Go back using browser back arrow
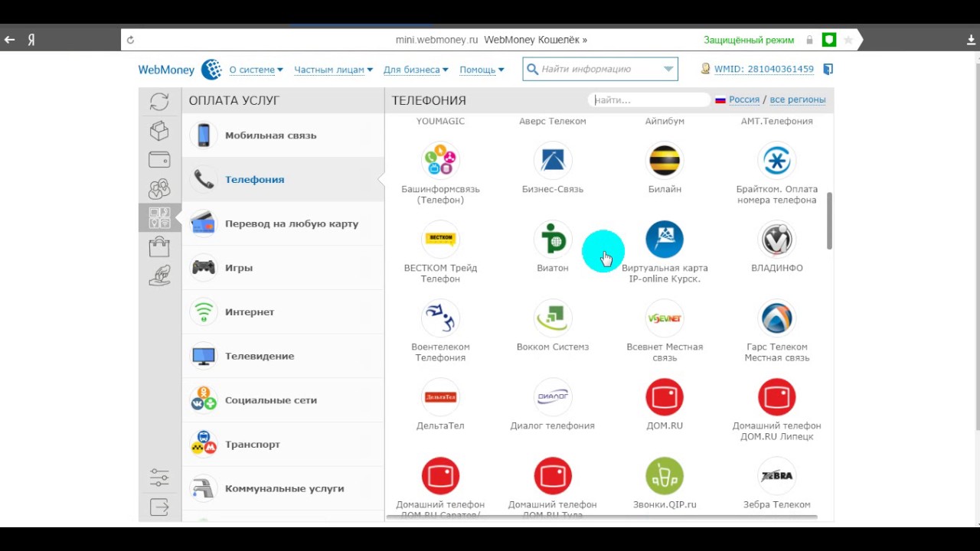The width and height of the screenshot is (980, 551). (9, 40)
